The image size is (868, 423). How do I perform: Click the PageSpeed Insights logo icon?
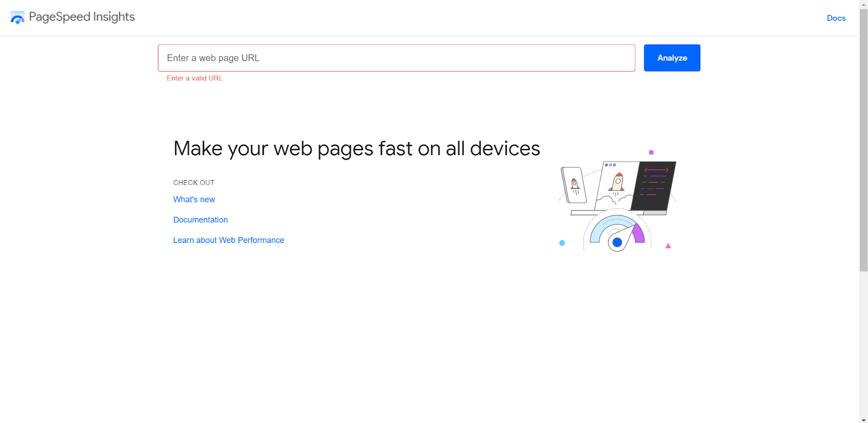click(17, 17)
